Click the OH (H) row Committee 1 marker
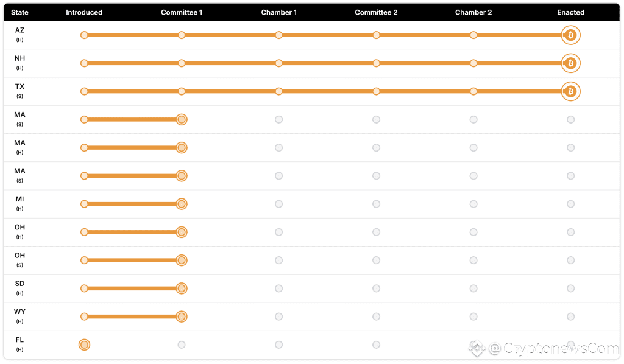Viewport: 624px width, 364px height. 181,232
